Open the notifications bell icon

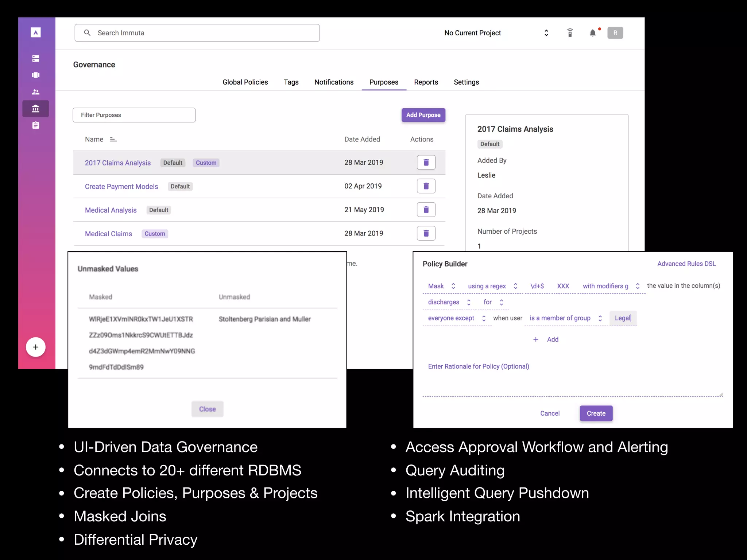tap(593, 33)
